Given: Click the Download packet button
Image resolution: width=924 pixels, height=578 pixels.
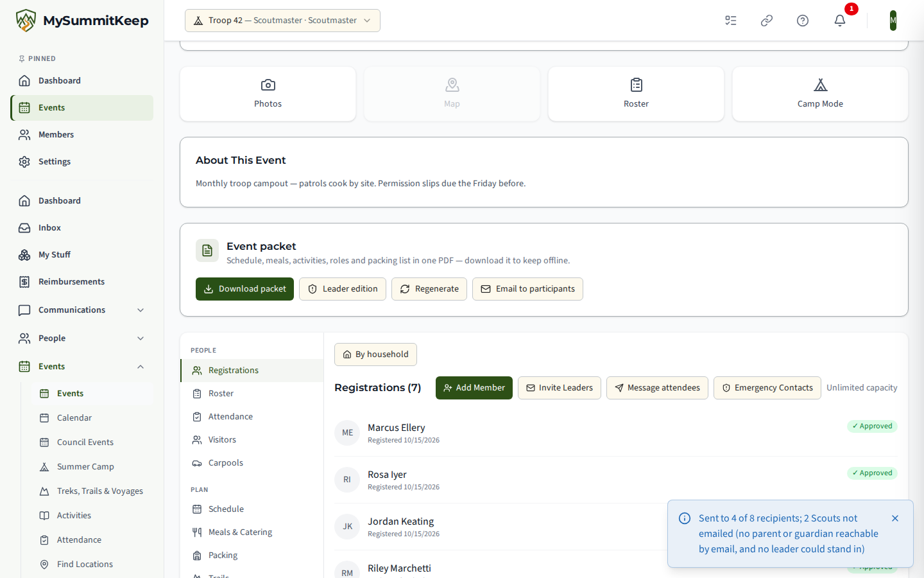Looking at the screenshot, I should point(244,289).
